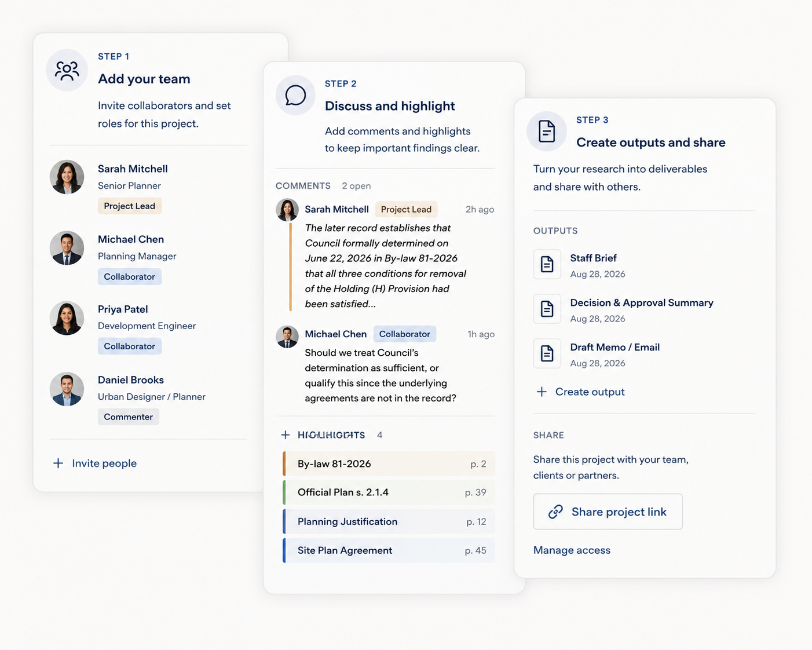Click the plus icon beside Highlights heading

285,434
